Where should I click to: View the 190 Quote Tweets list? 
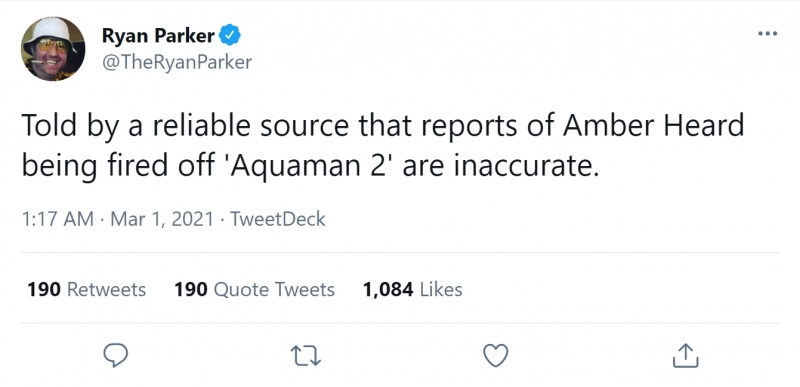pyautogui.click(x=254, y=290)
